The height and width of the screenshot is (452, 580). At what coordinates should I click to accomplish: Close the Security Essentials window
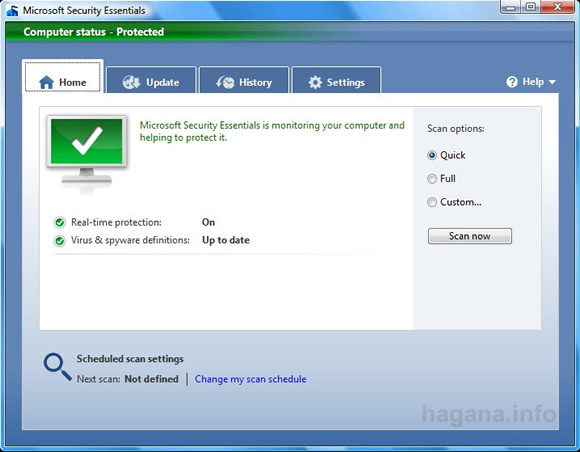557,7
